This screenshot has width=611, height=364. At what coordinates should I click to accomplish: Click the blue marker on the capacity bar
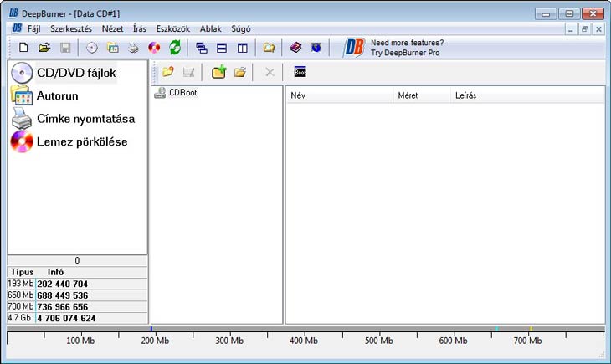pos(151,329)
